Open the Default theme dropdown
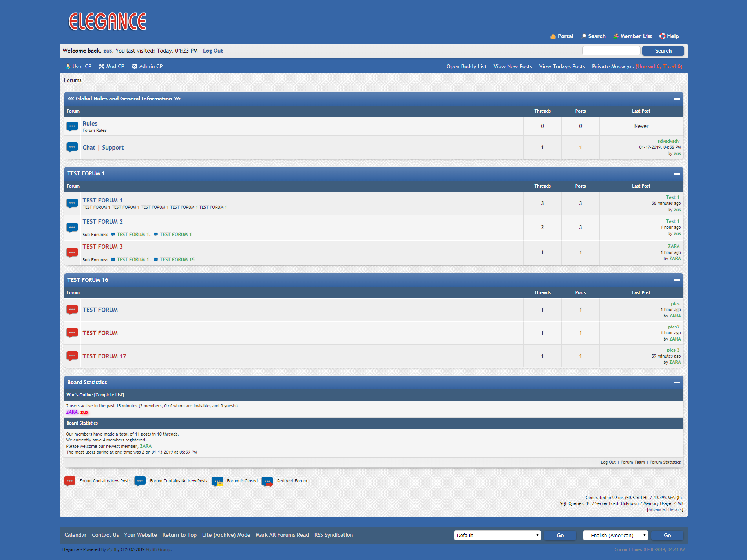Screen dimensions: 747x560 coord(497,535)
